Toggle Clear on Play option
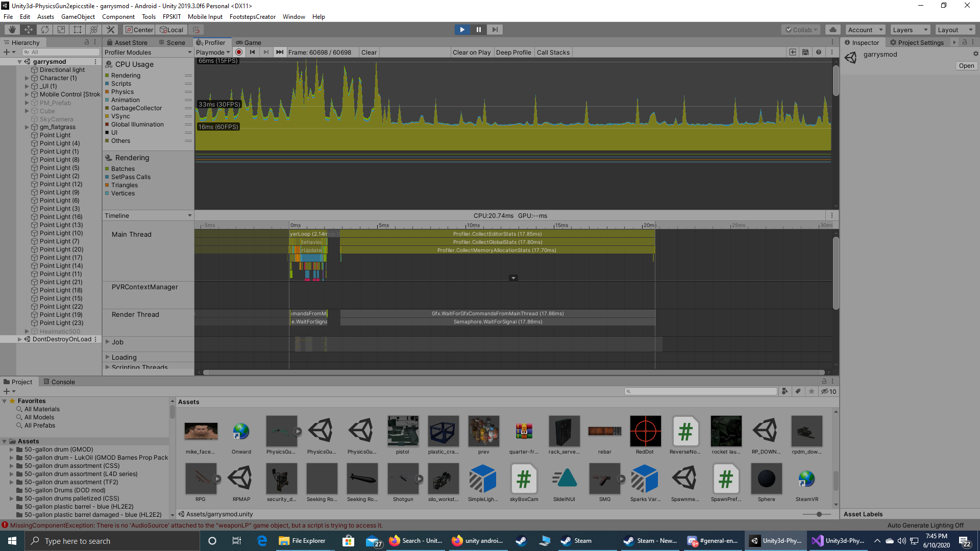Image resolution: width=980 pixels, height=551 pixels. click(471, 52)
